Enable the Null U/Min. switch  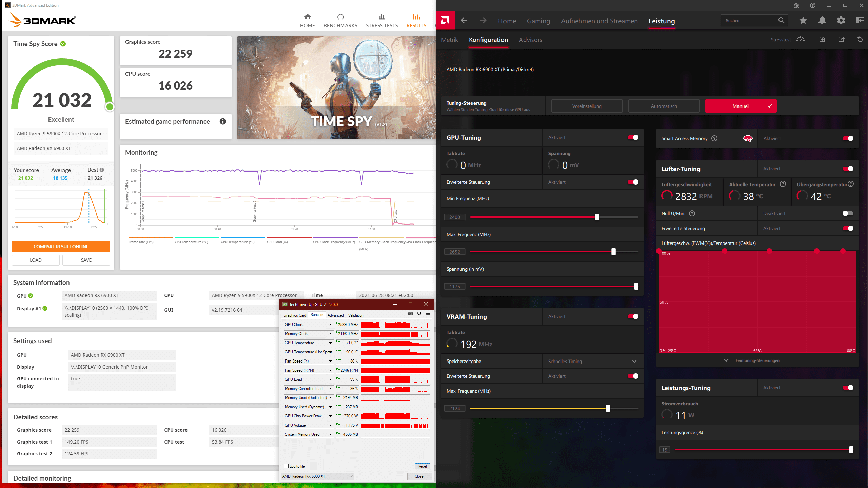click(848, 213)
